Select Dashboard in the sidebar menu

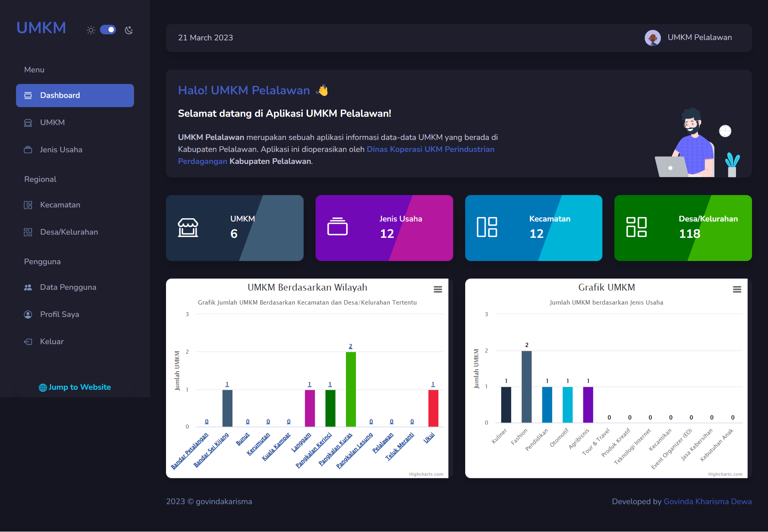pyautogui.click(x=75, y=96)
